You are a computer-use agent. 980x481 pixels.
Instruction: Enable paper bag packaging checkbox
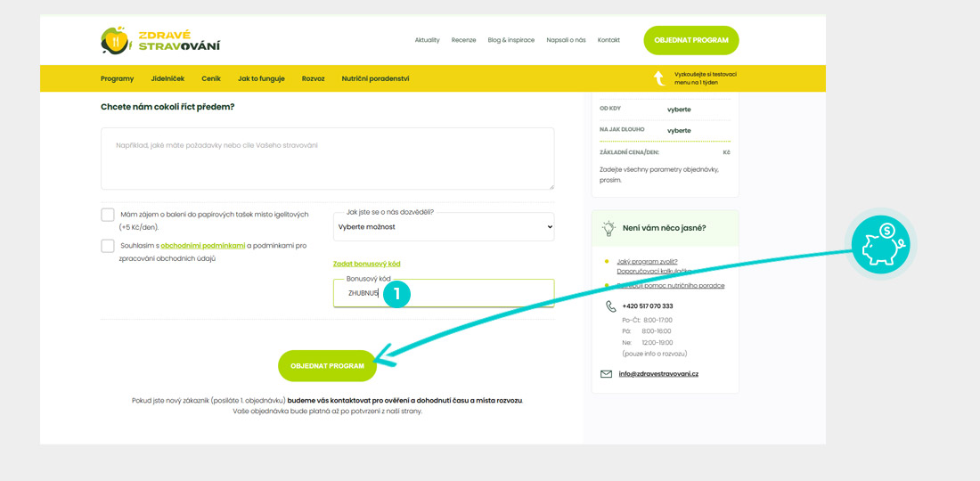[108, 215]
